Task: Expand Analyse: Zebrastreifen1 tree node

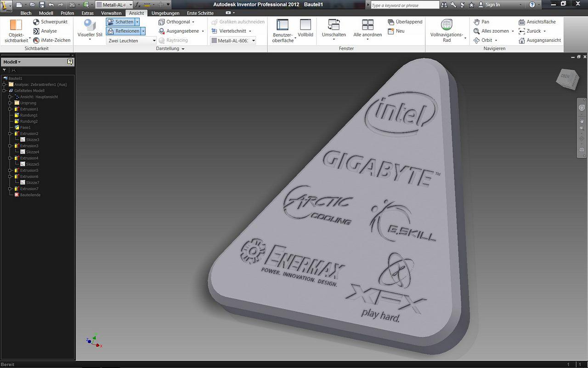Action: coord(4,85)
